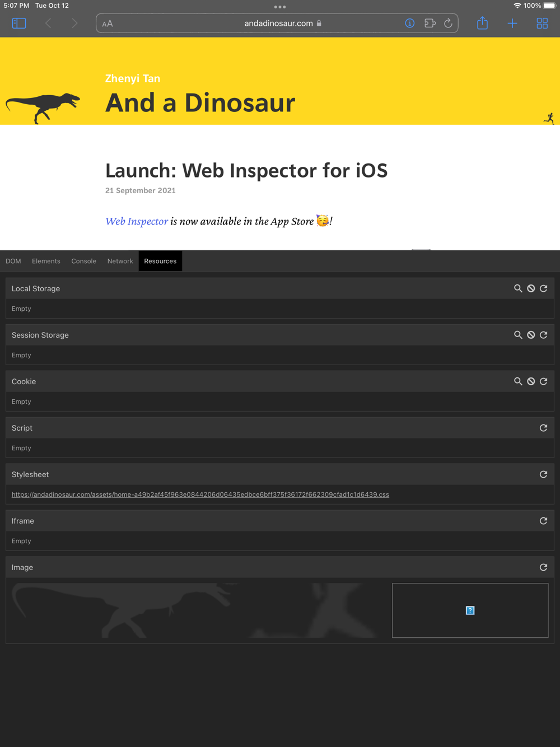Select the Resources tab

pos(160,261)
